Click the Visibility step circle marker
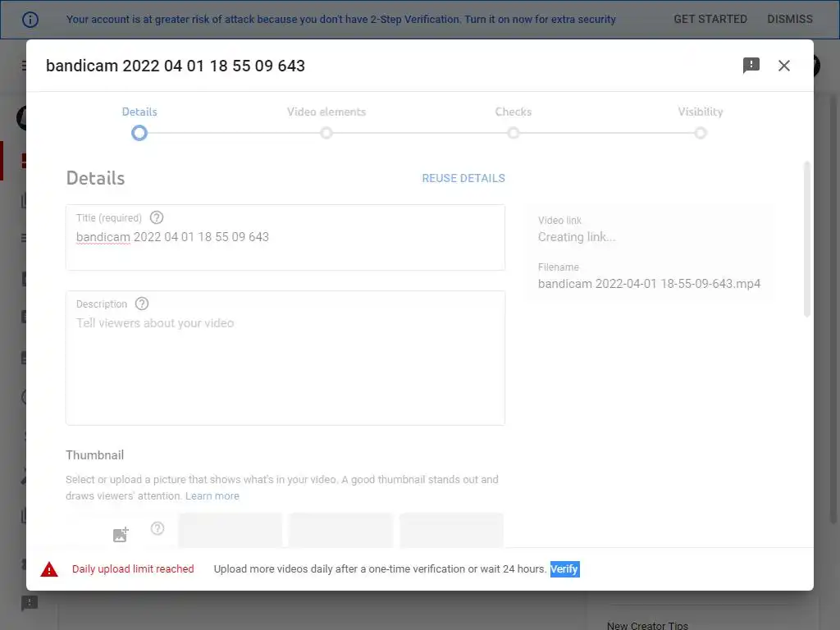The height and width of the screenshot is (630, 840). pos(701,133)
